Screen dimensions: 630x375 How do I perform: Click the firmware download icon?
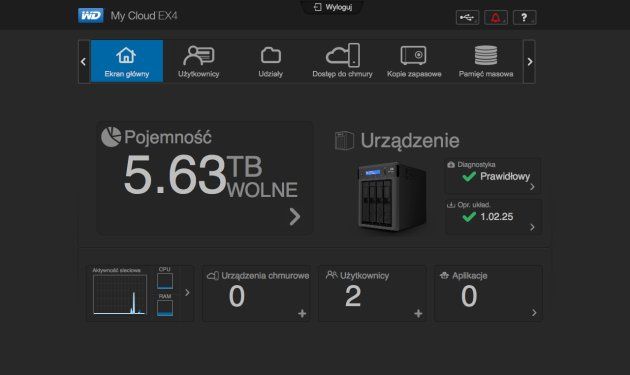[451, 205]
